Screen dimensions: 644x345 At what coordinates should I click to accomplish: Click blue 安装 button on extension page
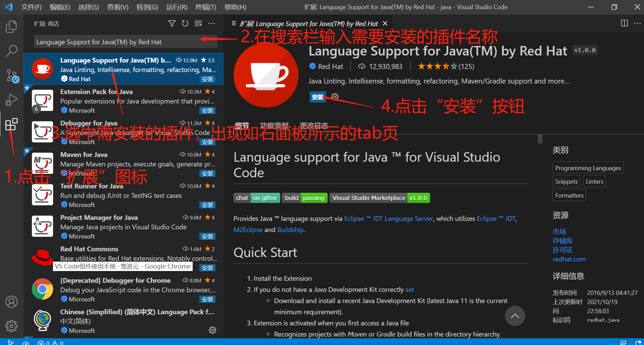317,97
